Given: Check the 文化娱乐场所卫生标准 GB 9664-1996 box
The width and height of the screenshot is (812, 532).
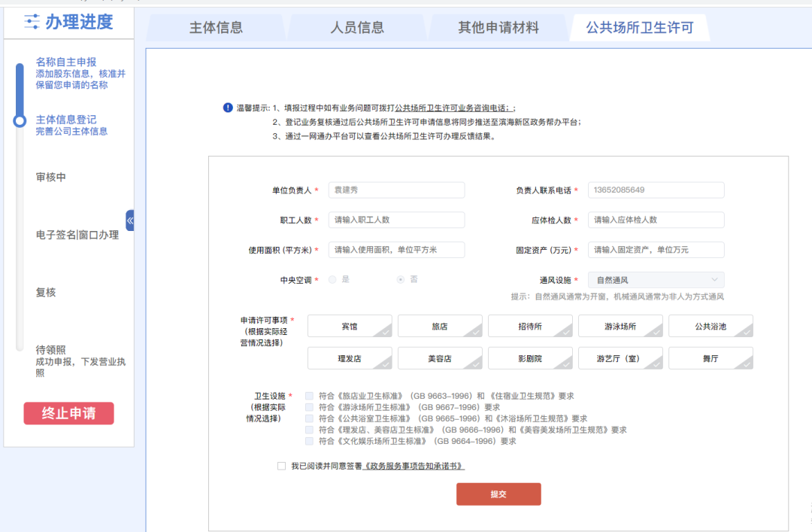Looking at the screenshot, I should (x=309, y=441).
